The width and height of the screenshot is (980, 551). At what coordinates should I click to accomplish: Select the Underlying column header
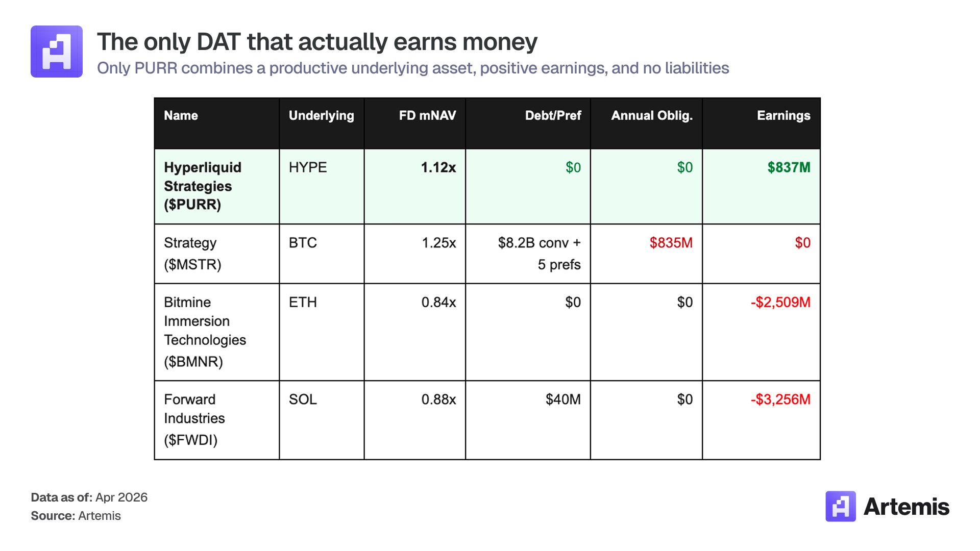tap(321, 116)
